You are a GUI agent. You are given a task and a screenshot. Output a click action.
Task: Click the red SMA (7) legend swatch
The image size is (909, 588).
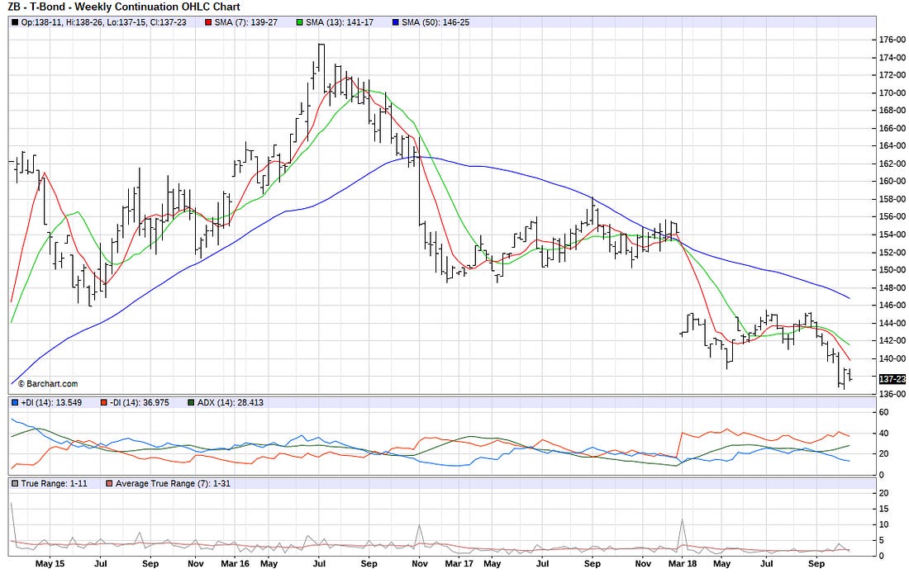[x=209, y=22]
